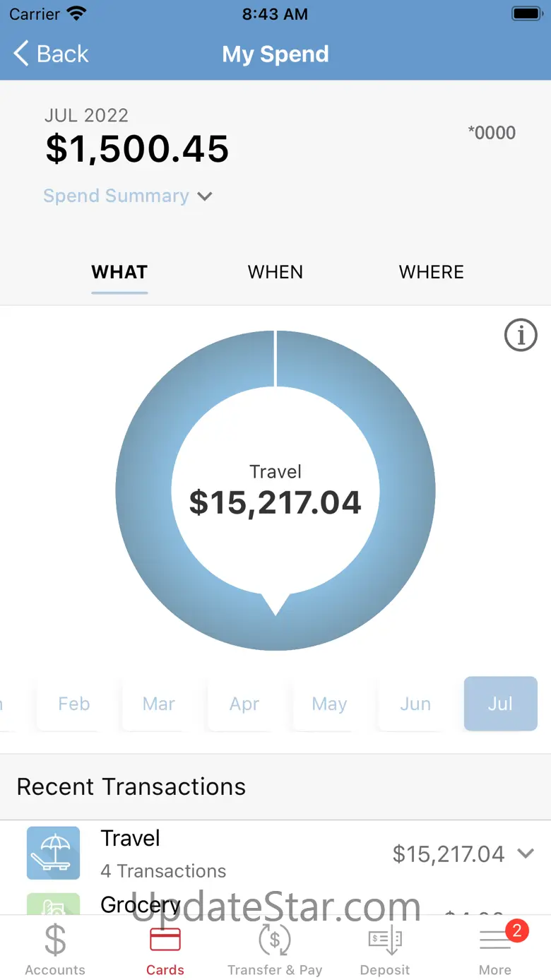This screenshot has width=551, height=980.
Task: Go back using the Back arrow
Action: (51, 54)
